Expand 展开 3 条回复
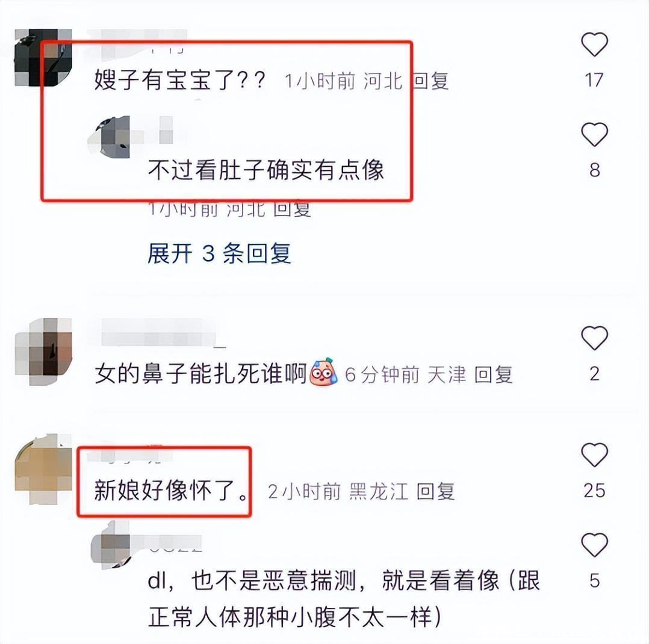The height and width of the screenshot is (644, 649). point(219,253)
